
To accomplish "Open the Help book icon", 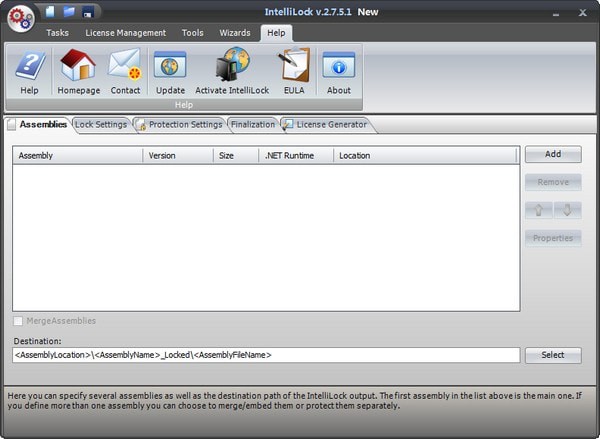I will coord(29,72).
